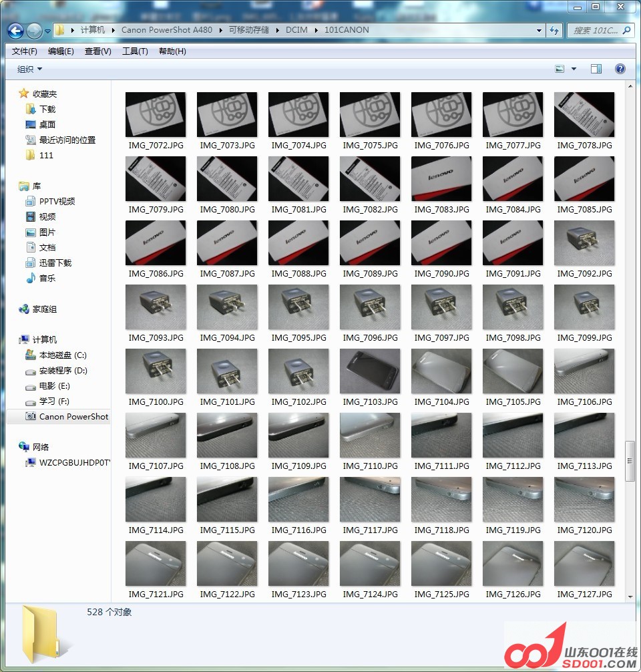Click DCIM in the address path

point(296,30)
